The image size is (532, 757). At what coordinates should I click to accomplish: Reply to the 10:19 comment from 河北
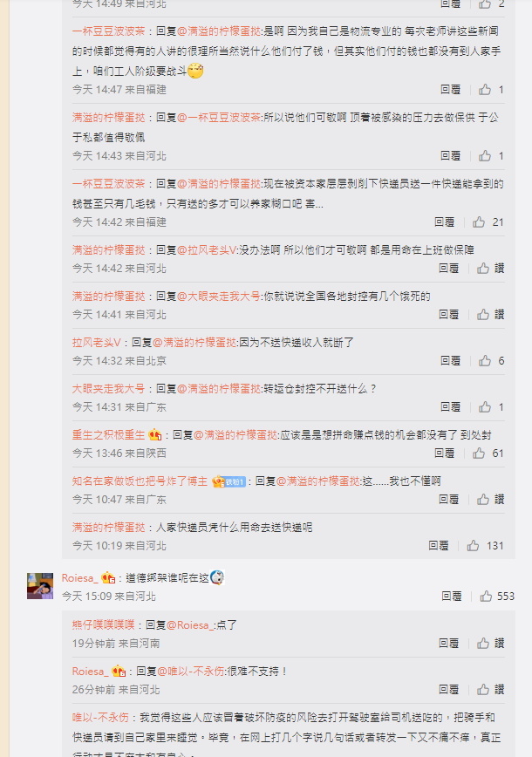439,546
